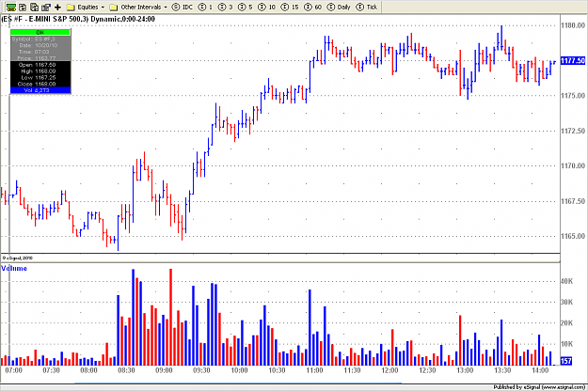Switch to the 3-minute interval
The image size is (588, 391).
coord(226,7)
